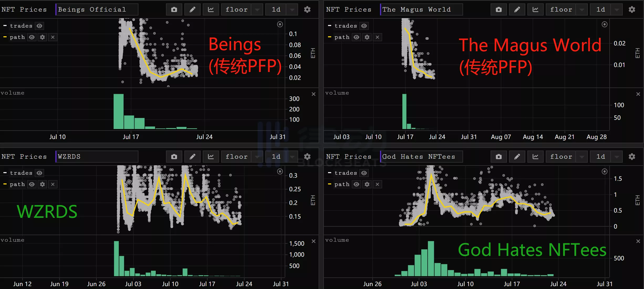Click the circular target icon on God Hates NFTees chart
The image size is (644, 289).
[605, 172]
